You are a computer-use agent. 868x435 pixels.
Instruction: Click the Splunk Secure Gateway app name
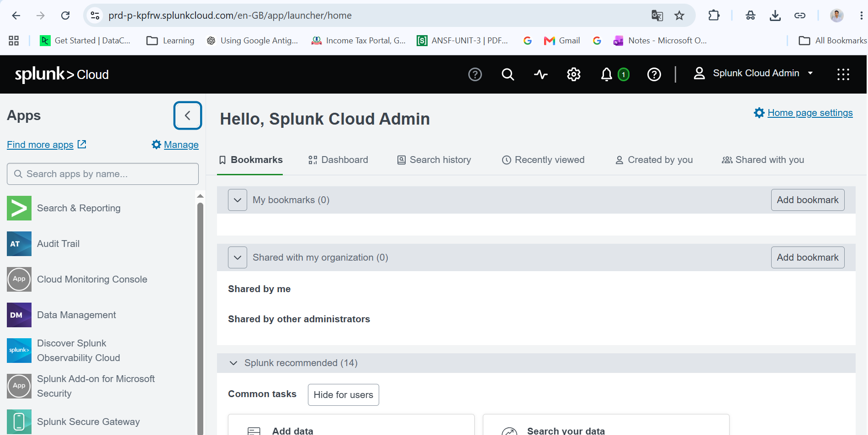[88, 422]
